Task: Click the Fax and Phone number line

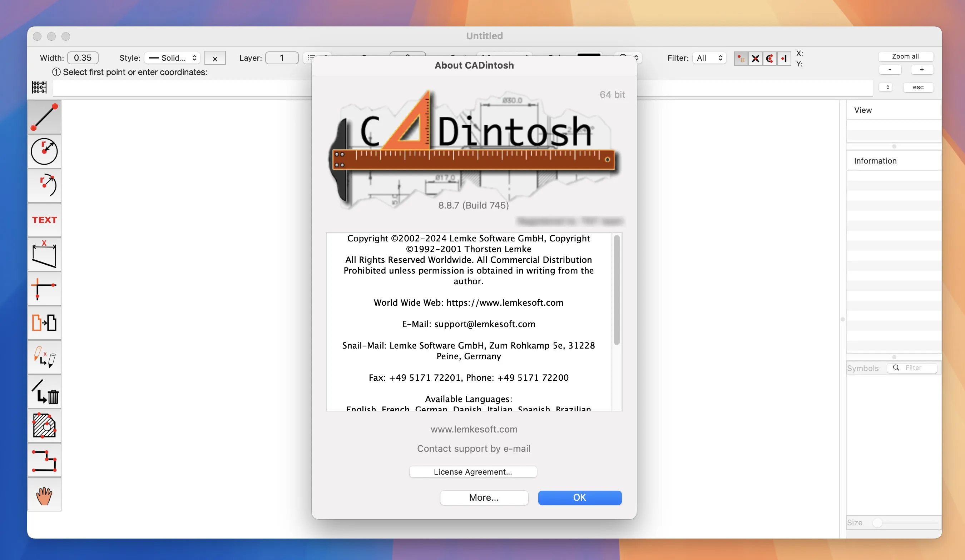Action: 468,377
